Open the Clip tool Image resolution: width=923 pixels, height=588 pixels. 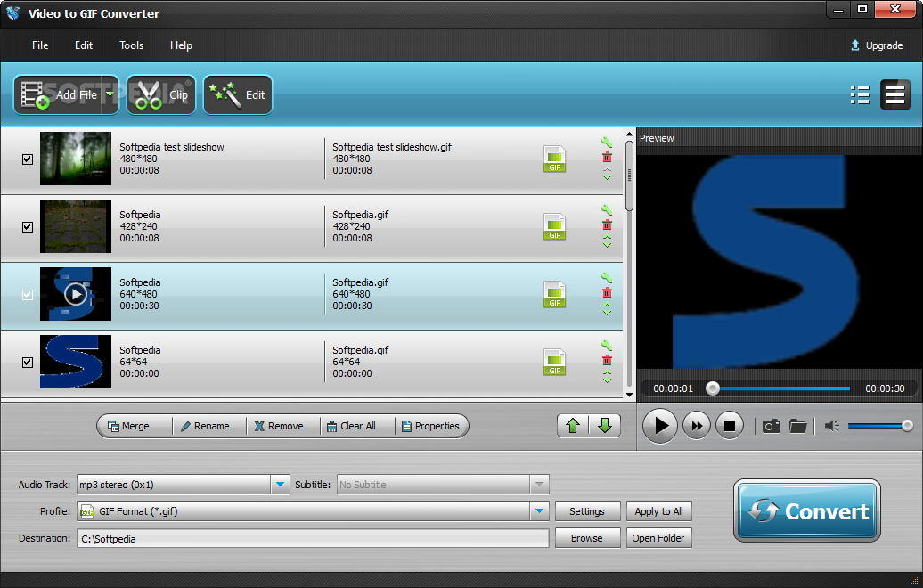160,94
